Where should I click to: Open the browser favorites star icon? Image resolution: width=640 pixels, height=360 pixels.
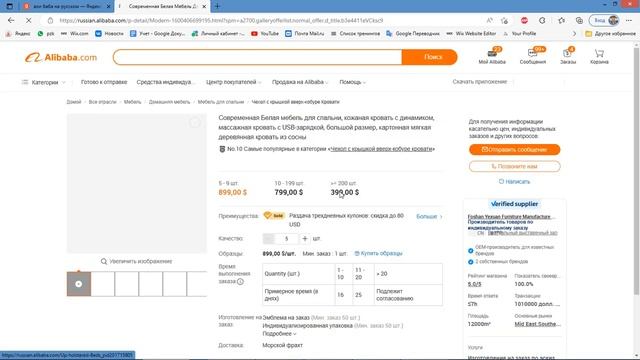click(x=562, y=20)
